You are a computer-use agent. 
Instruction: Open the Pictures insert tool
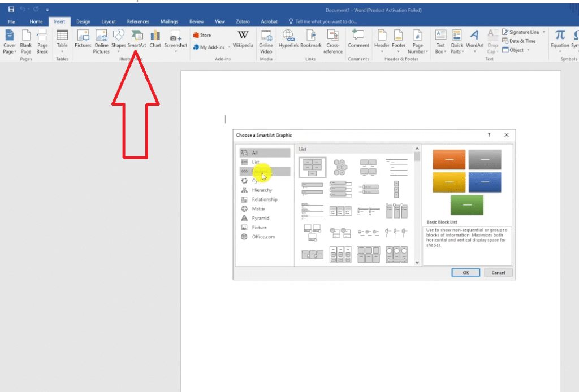83,38
